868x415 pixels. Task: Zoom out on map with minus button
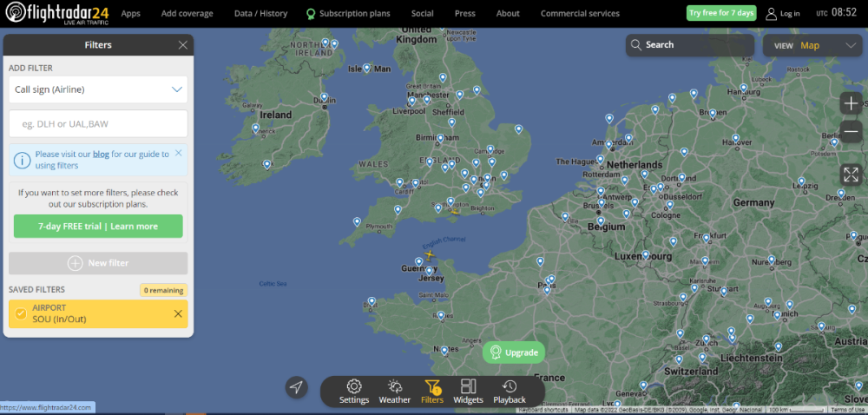coord(851,132)
